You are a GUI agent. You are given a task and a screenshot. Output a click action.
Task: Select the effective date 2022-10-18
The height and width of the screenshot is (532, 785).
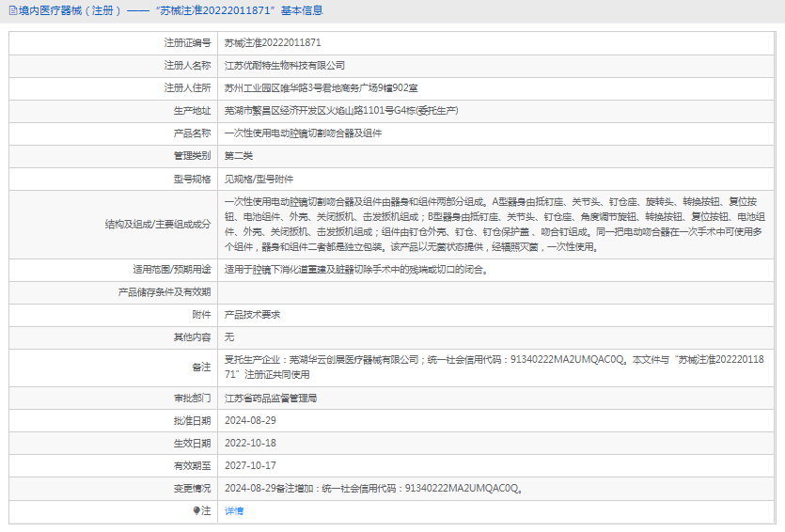250,444
